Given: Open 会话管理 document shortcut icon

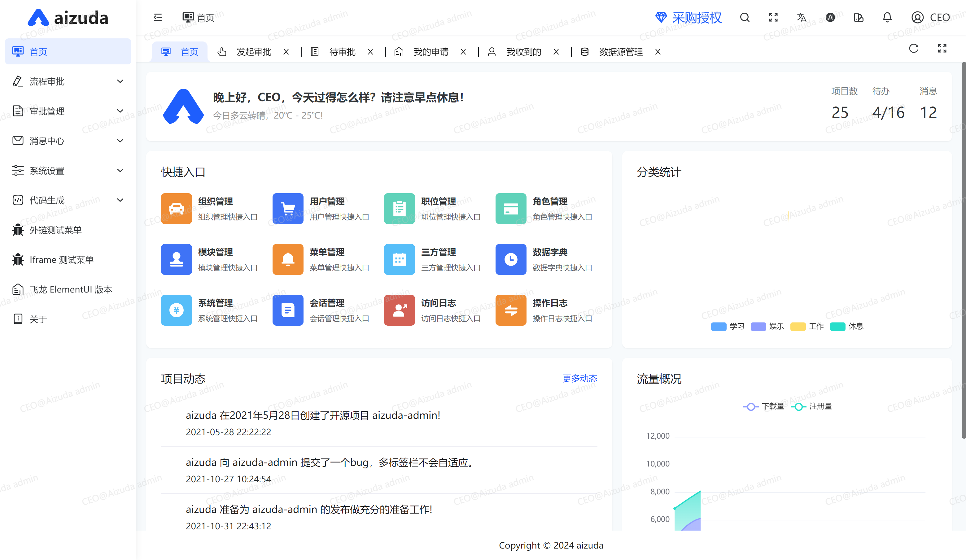Looking at the screenshot, I should [x=288, y=310].
